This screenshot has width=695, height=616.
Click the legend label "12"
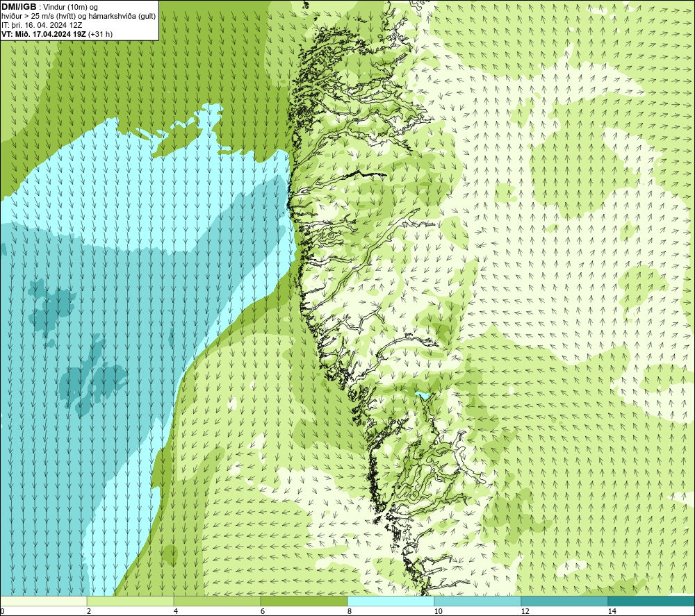click(525, 612)
